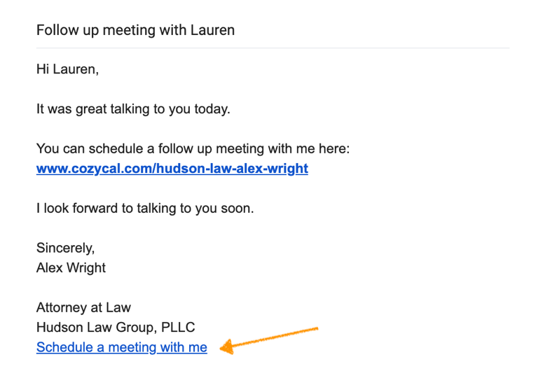This screenshot has height=392, width=543.
Task: Click the "Schedule a meeting with me" link
Action: coord(121,347)
